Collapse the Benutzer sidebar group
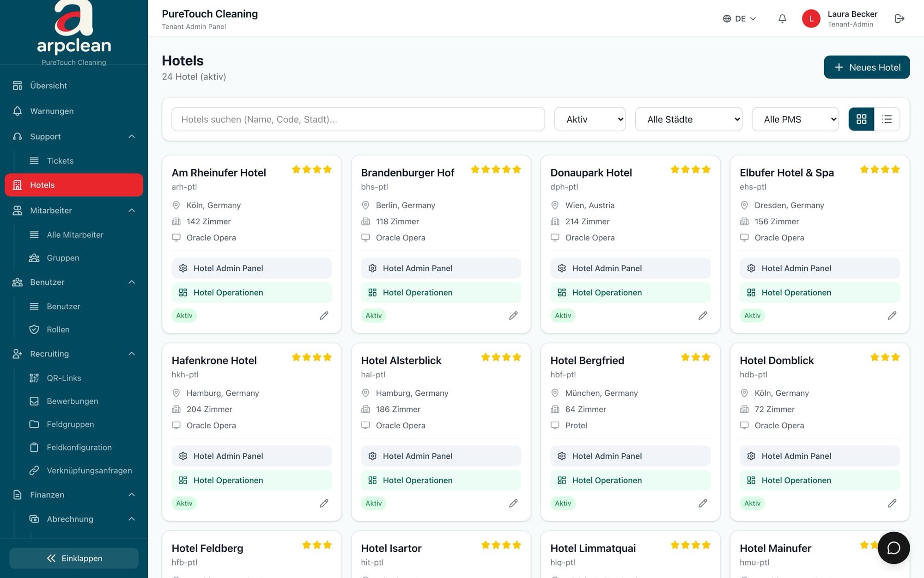Image resolution: width=924 pixels, height=578 pixels. [132, 282]
